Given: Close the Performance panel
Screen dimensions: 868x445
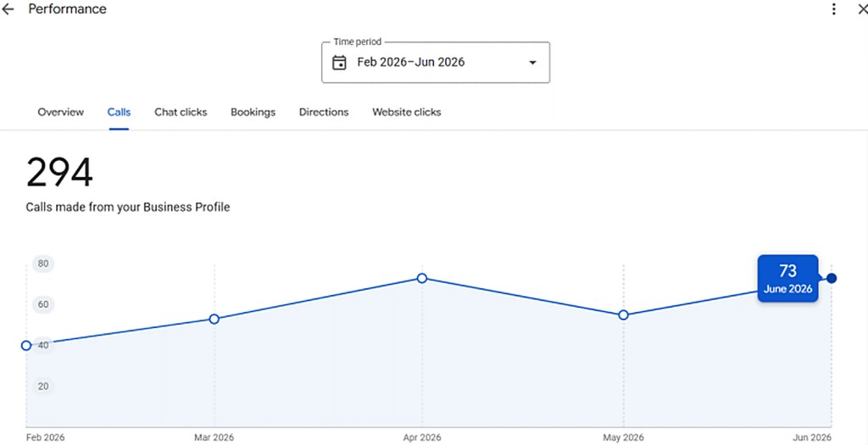Looking at the screenshot, I should [x=862, y=9].
